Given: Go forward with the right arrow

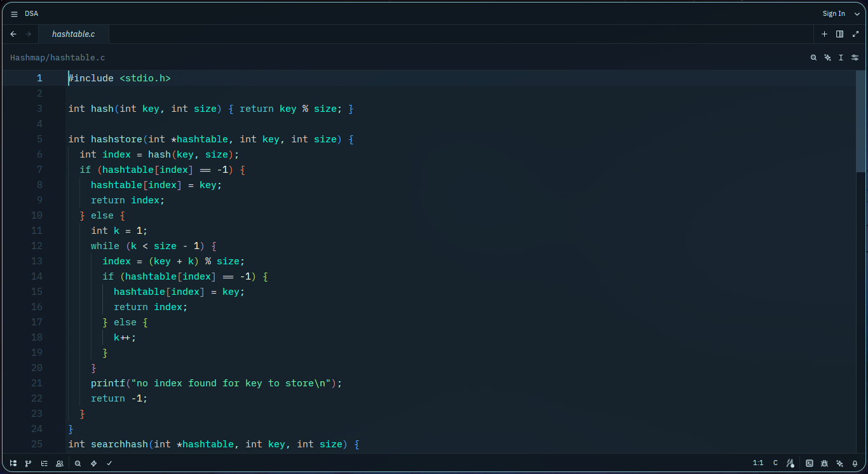Looking at the screenshot, I should coord(28,34).
